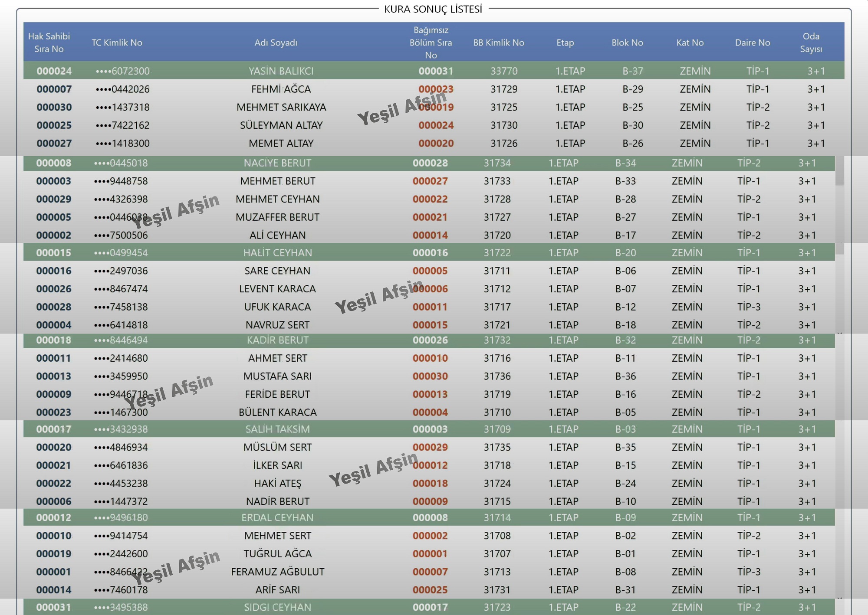Select the highlighted HALİT CEYHAN row
Viewport: 868px width, 615px height.
(x=429, y=252)
